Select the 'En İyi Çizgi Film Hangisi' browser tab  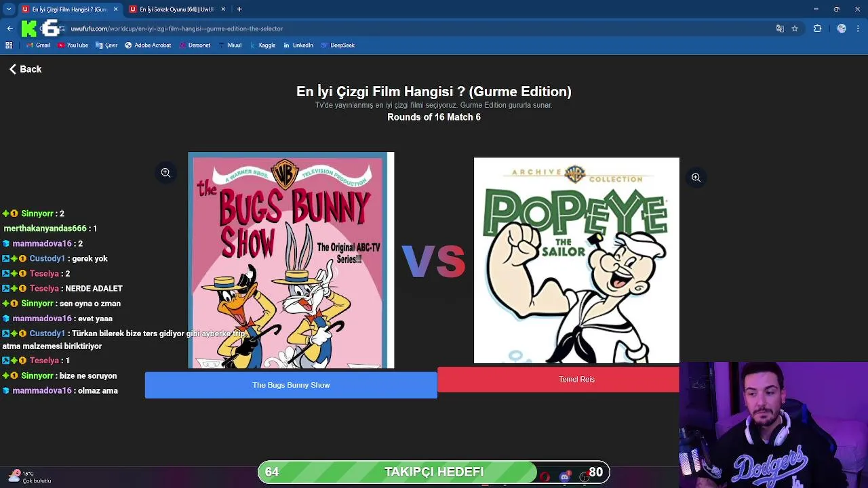(68, 9)
